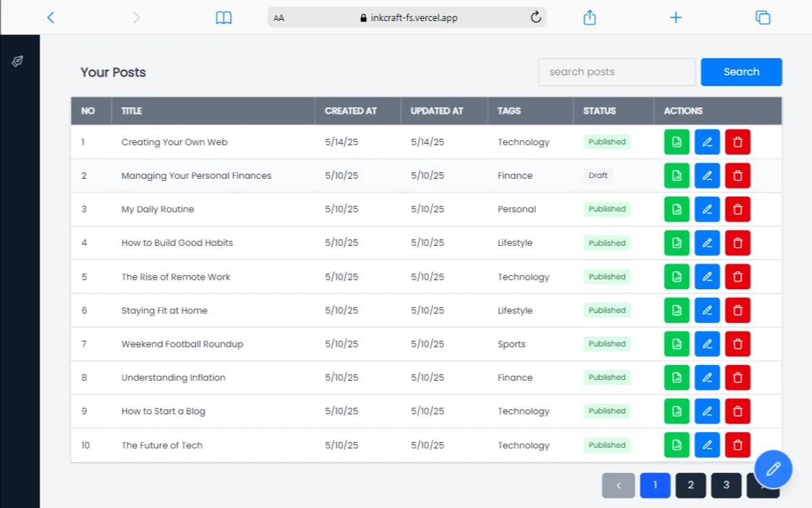
Task: Delete the Staying Fit at Home post
Action: [x=738, y=310]
